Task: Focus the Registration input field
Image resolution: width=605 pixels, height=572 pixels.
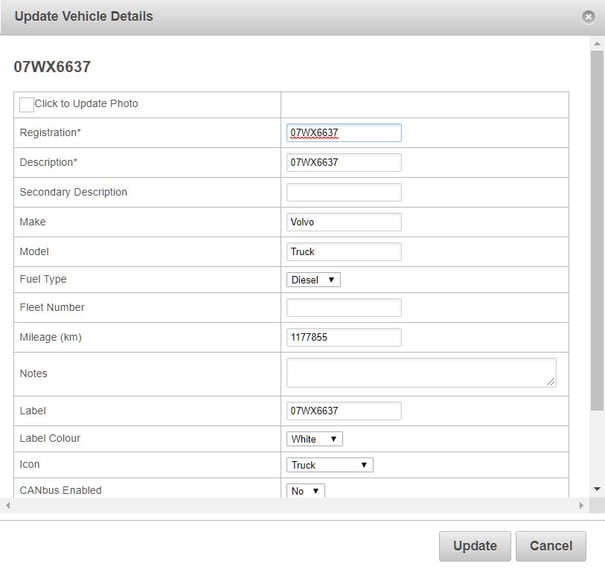Action: pos(344,132)
